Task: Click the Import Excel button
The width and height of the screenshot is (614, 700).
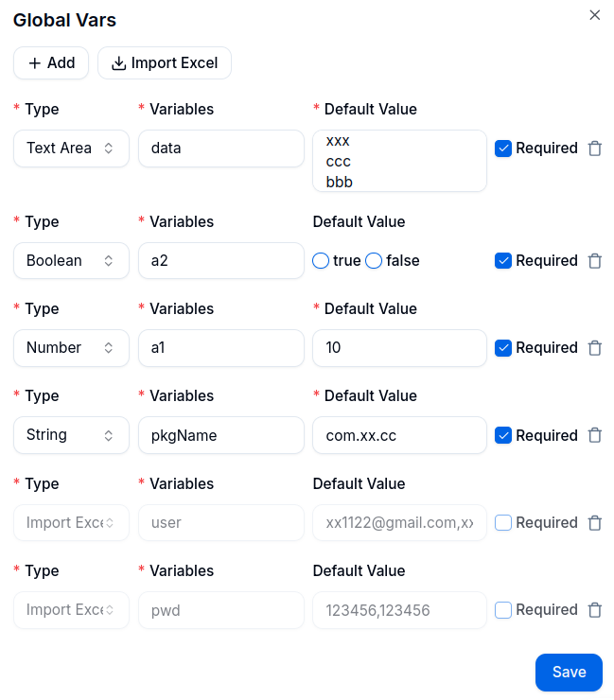Action: pos(165,63)
